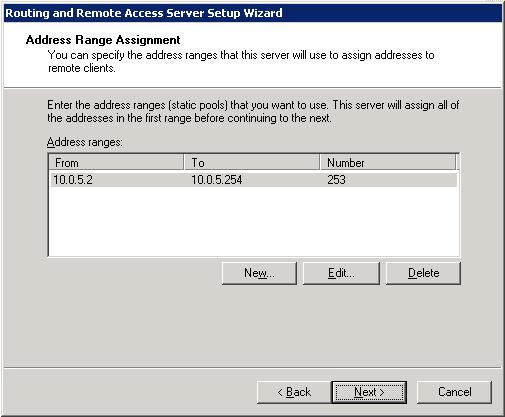The height and width of the screenshot is (417, 505).
Task: Click the wizard title bar
Action: (x=253, y=13)
